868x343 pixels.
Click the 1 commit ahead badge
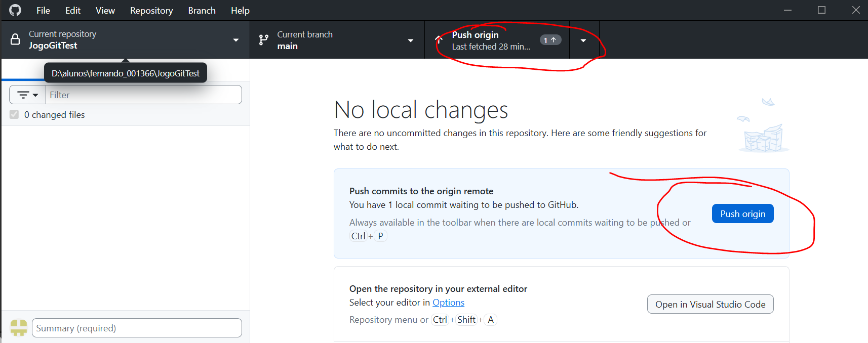click(550, 40)
